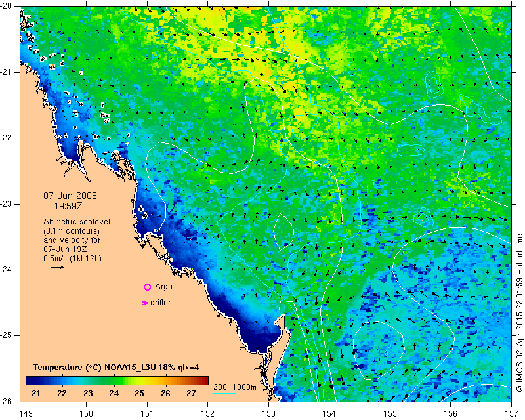This screenshot has height=420, width=525.
Task: Click longitude axis label 157
Action: point(512,414)
